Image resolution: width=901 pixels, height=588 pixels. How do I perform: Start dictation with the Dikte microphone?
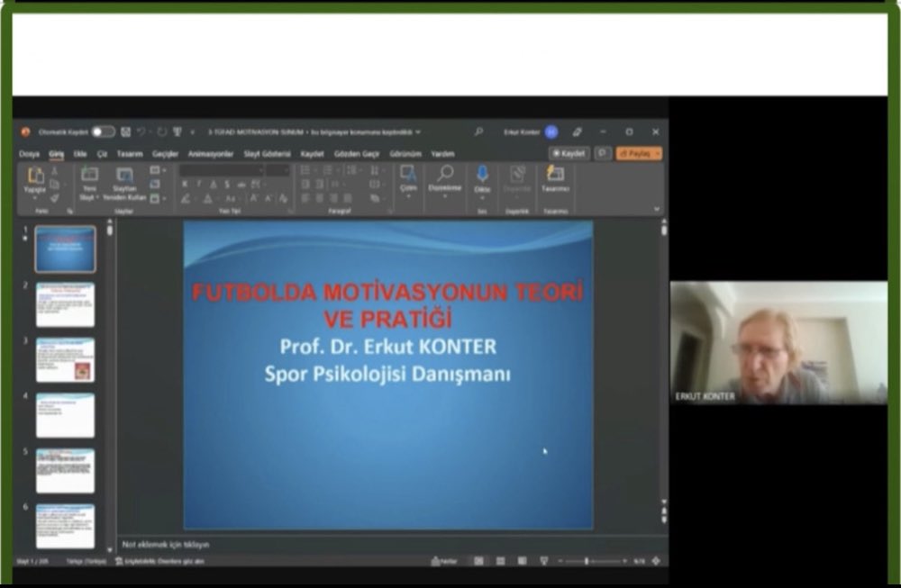click(482, 174)
